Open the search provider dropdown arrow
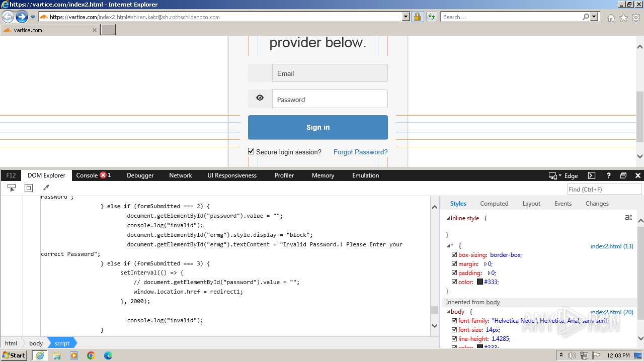 (595, 17)
